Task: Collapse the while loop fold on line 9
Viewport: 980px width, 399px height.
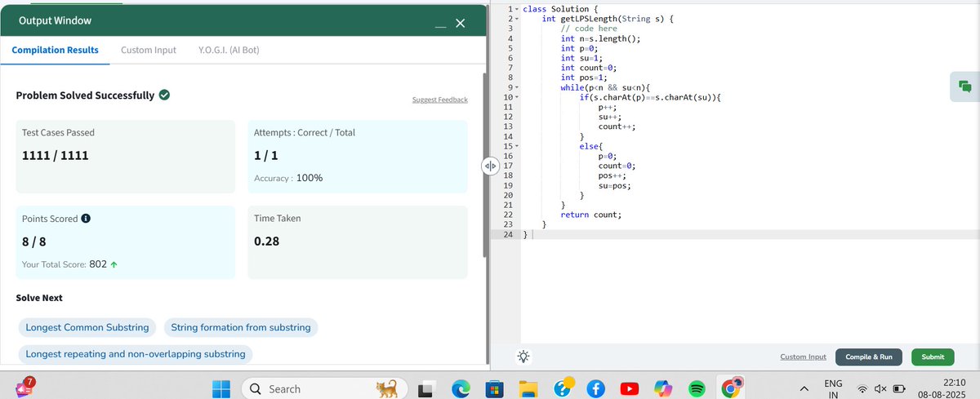Action: (517, 86)
